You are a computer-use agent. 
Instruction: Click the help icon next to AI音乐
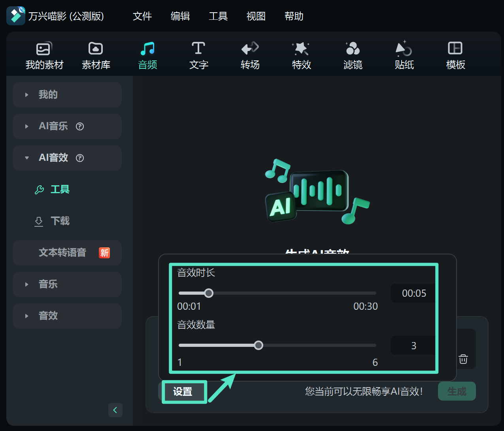[x=80, y=126]
